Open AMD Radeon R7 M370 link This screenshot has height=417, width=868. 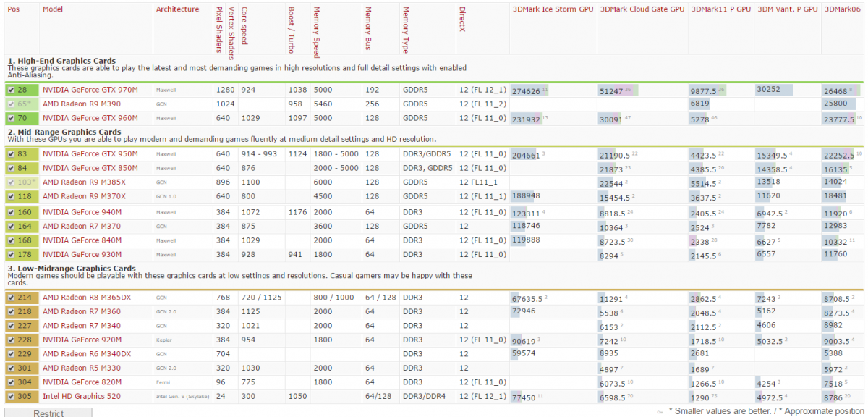80,227
